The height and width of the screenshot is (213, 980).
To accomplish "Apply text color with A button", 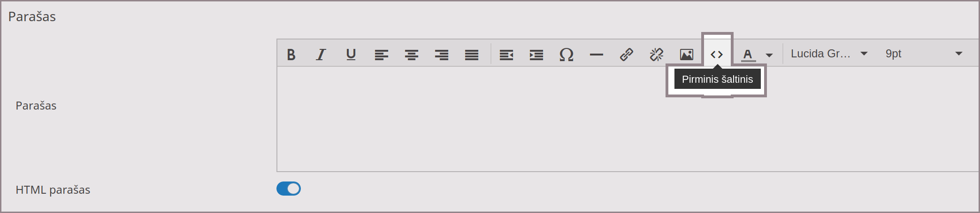I will (748, 55).
